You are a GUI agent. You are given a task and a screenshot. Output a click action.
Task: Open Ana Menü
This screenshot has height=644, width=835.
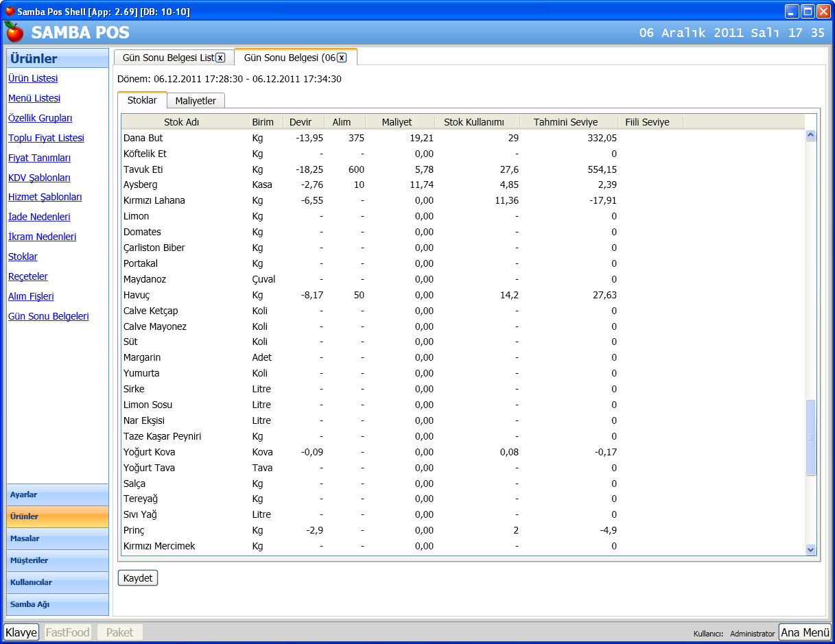click(x=805, y=632)
